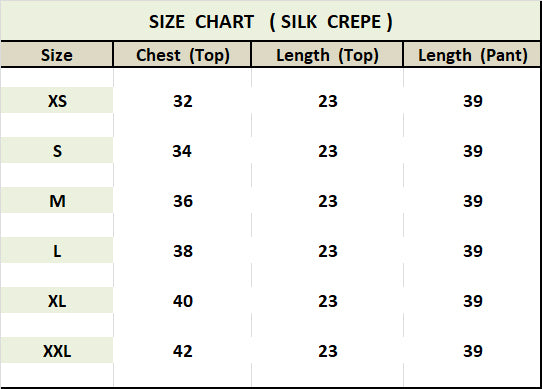
Task: Select chest value 42 for XXL
Action: (x=183, y=351)
